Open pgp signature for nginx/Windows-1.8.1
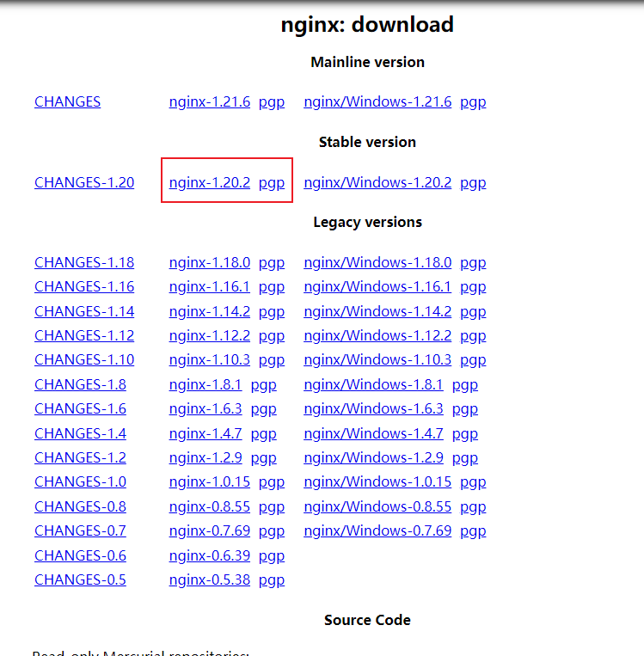The height and width of the screenshot is (656, 644). coord(465,385)
